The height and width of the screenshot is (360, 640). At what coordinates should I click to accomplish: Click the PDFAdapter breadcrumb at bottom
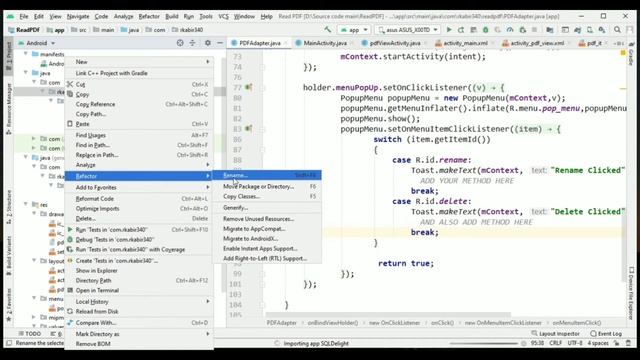282,323
